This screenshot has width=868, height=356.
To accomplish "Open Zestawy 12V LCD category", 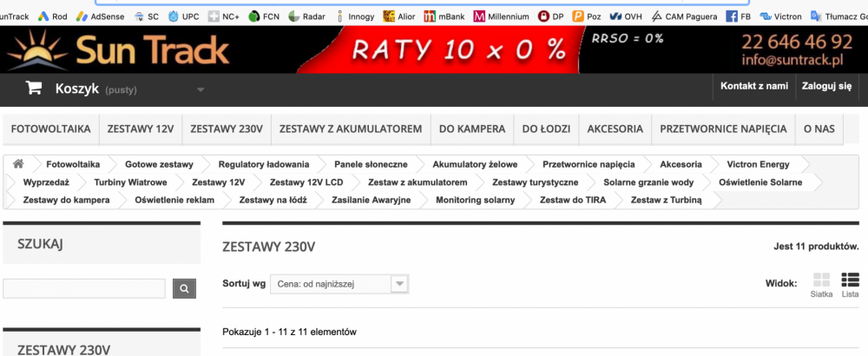I will point(306,182).
